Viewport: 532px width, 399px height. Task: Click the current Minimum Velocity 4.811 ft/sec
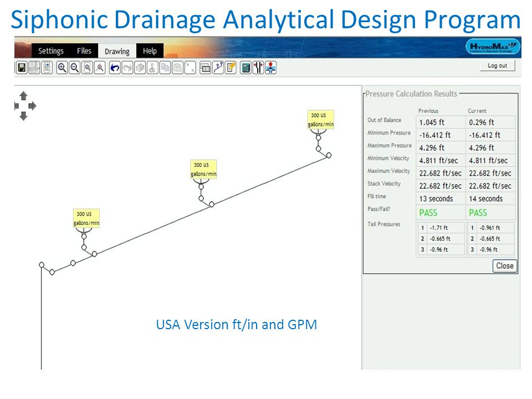coord(490,161)
